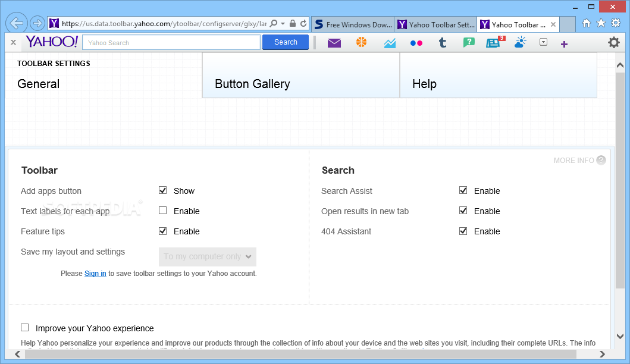630x364 pixels.
Task: Click the Weather toolbar icon
Action: pyautogui.click(x=521, y=42)
